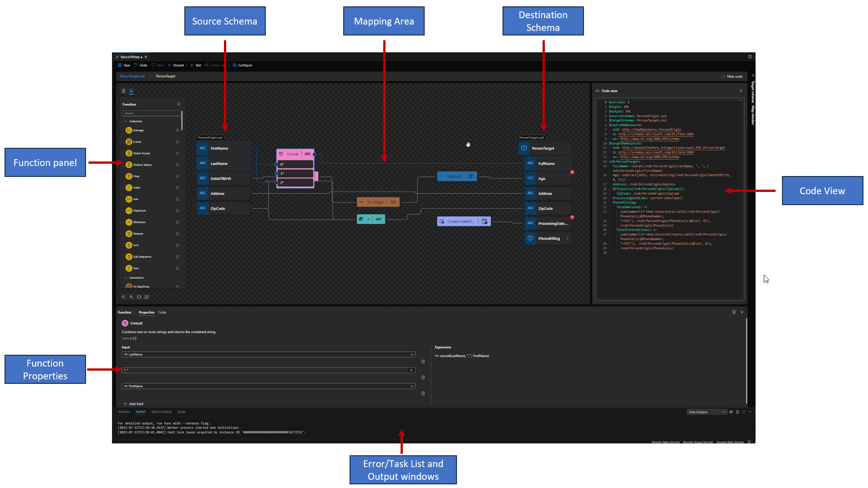
Task: Run the map with Test
Action: tap(196, 65)
